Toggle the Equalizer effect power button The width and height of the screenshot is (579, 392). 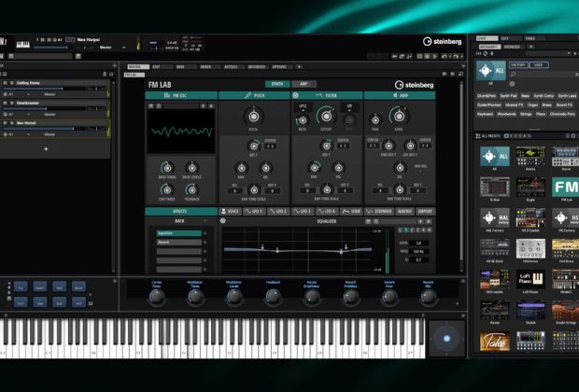point(222,221)
